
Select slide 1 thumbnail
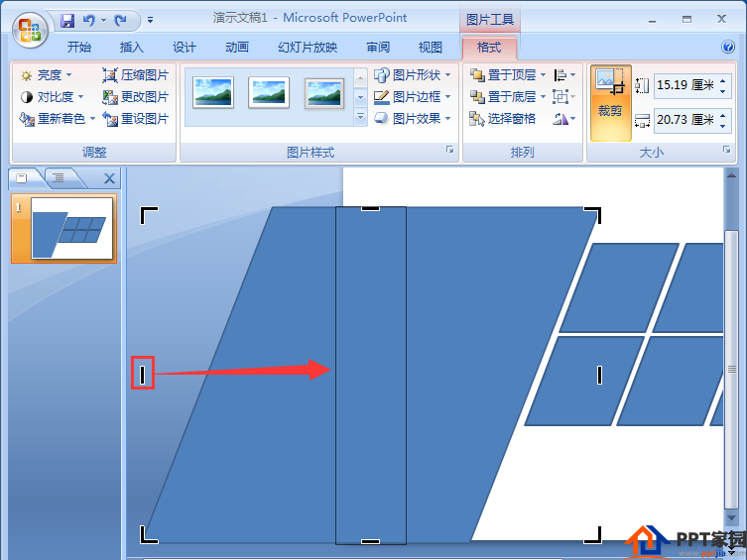coord(72,228)
